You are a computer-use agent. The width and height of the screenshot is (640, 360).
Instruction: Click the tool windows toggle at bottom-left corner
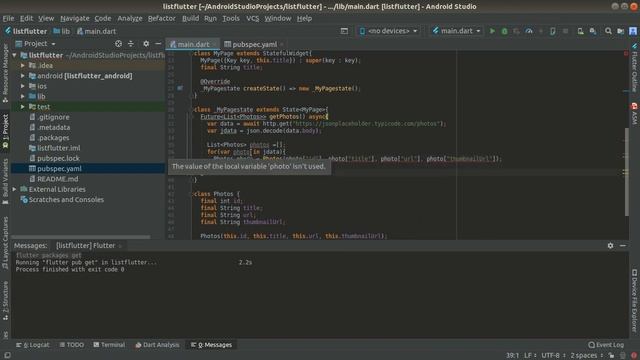[7, 356]
